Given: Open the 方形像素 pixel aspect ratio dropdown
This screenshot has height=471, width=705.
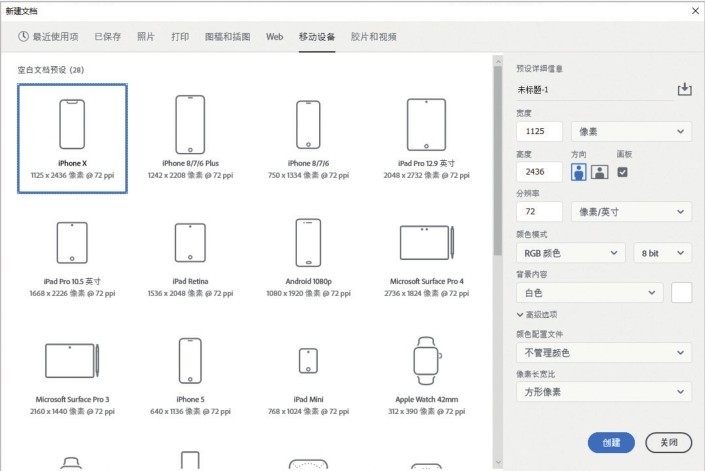Looking at the screenshot, I should click(x=604, y=392).
